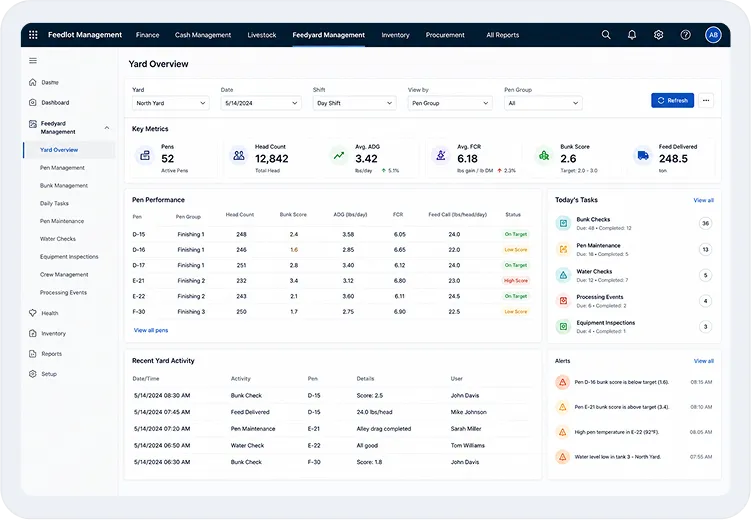
Task: Collapse sidebar with hamburger icon
Action: click(33, 60)
